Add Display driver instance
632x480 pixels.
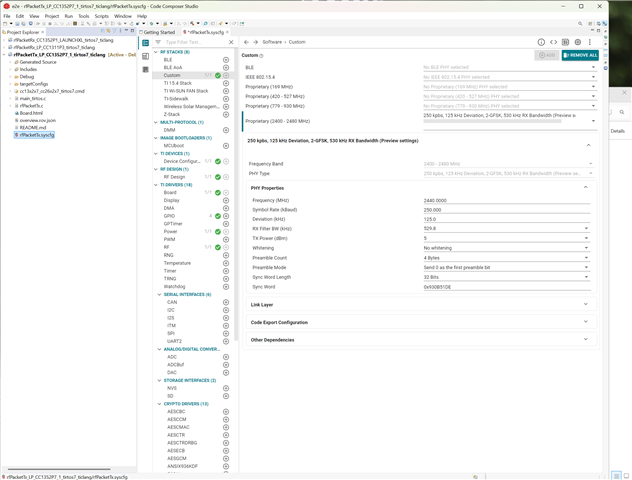pyautogui.click(x=226, y=200)
